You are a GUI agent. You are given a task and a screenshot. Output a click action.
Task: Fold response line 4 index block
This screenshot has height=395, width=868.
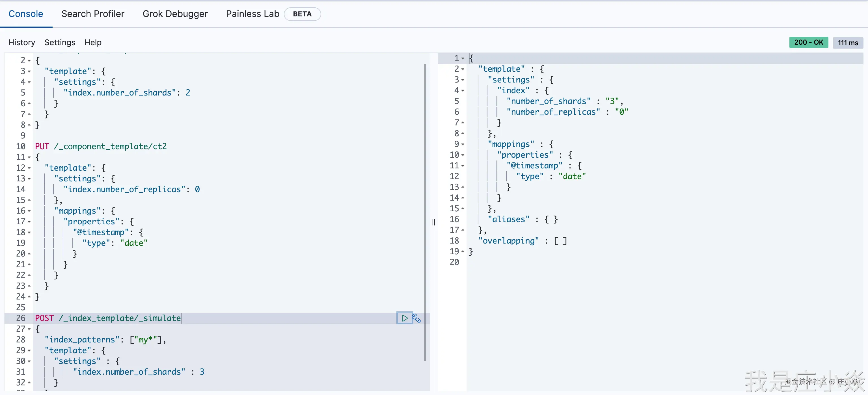click(463, 91)
